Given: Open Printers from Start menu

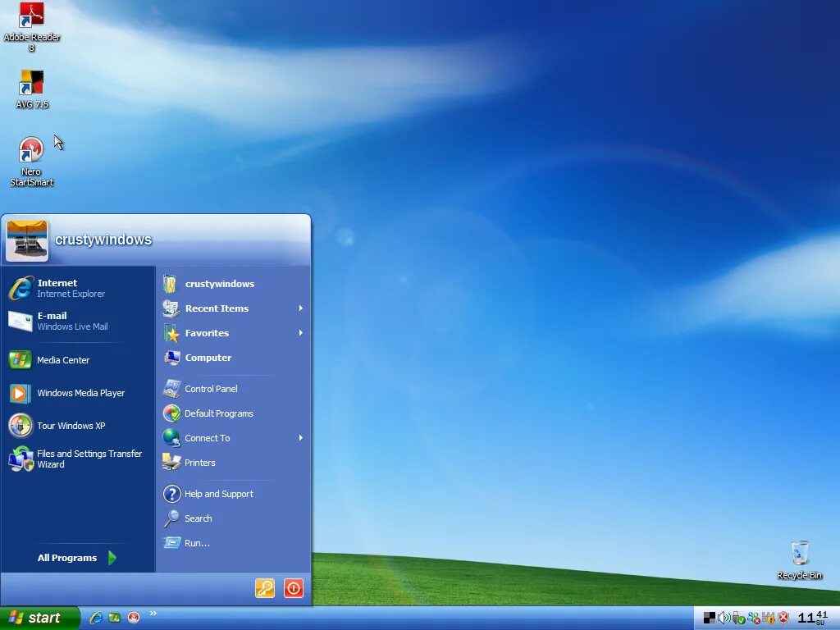Looking at the screenshot, I should (x=234, y=463).
